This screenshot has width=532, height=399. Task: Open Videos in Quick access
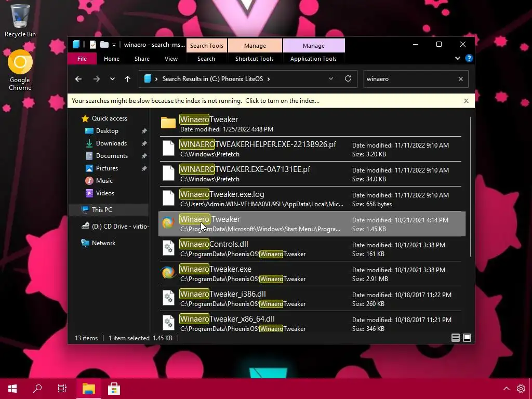[x=105, y=193]
